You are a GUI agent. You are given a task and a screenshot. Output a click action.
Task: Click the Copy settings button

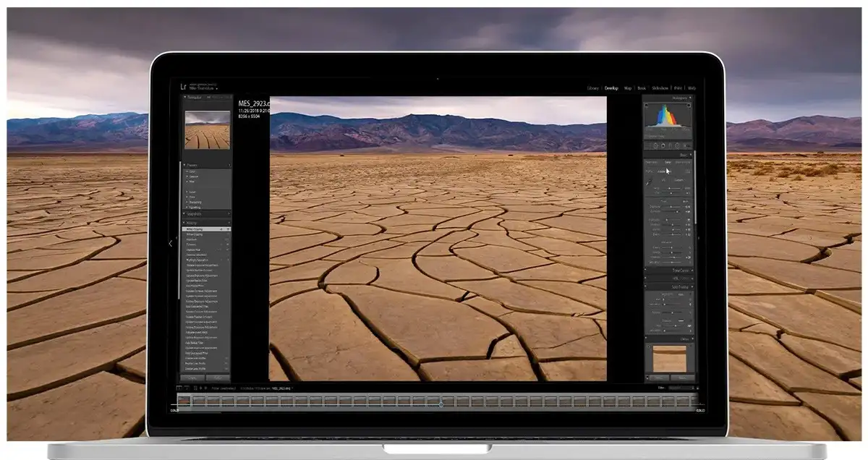(x=193, y=378)
